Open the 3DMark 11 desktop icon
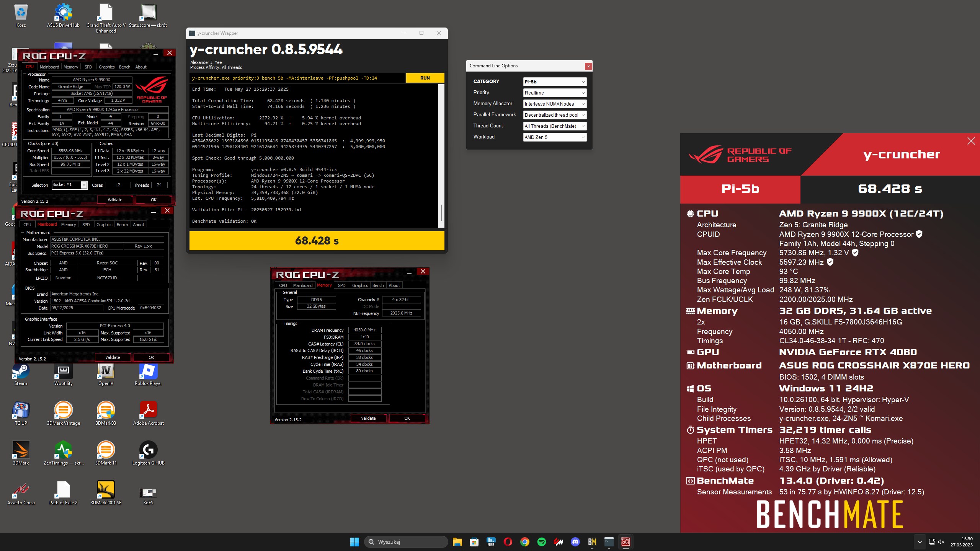Viewport: 980px width, 551px height. [106, 454]
